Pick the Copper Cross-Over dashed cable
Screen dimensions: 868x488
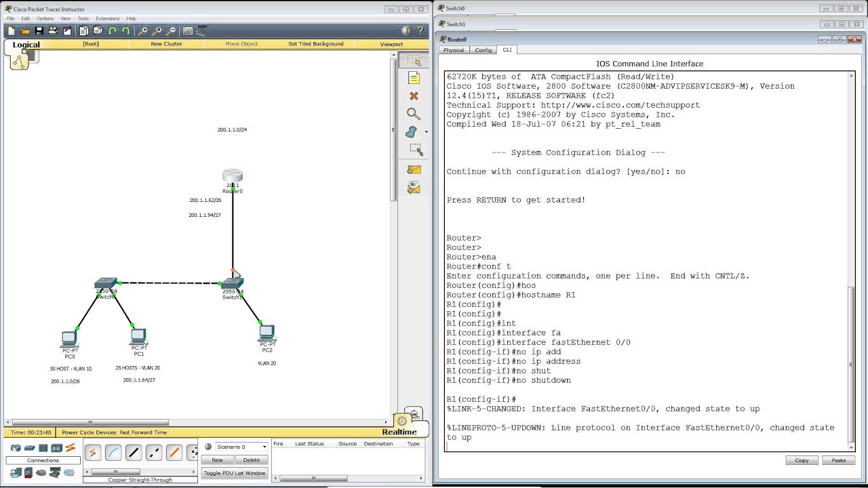(154, 453)
